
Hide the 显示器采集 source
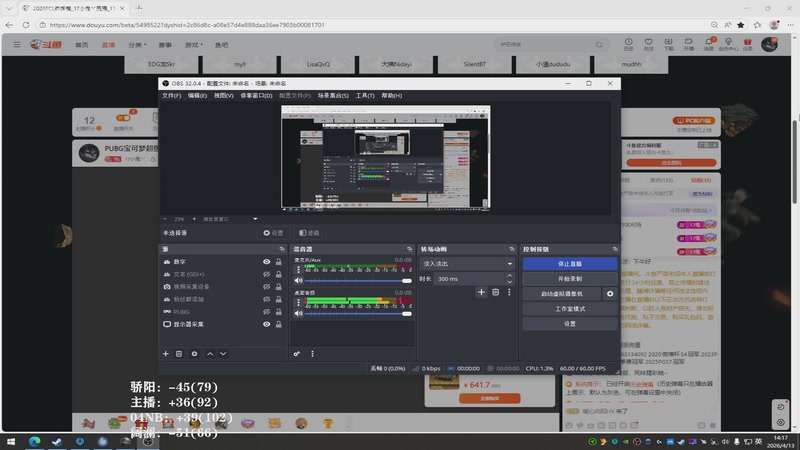[x=266, y=324]
